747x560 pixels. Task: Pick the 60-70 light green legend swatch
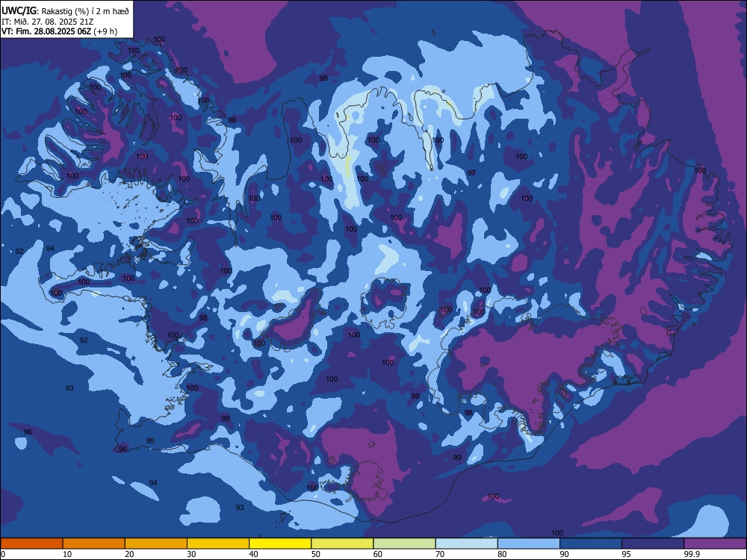404,544
